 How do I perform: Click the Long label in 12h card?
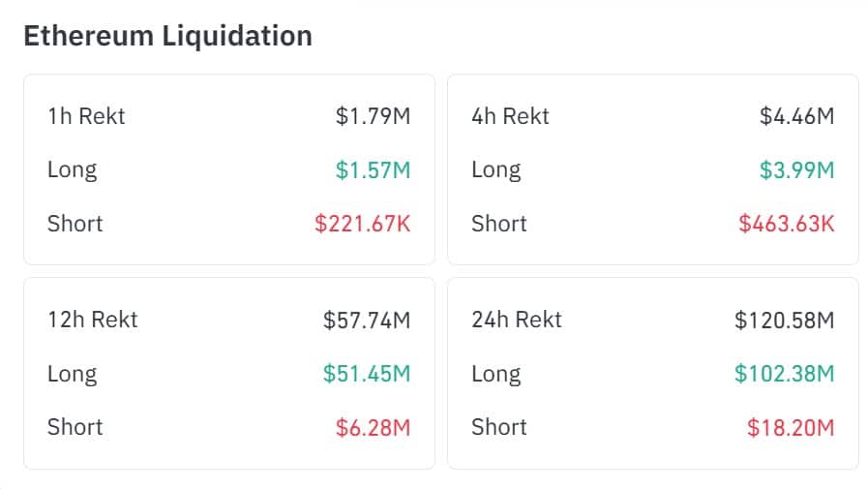click(x=72, y=374)
